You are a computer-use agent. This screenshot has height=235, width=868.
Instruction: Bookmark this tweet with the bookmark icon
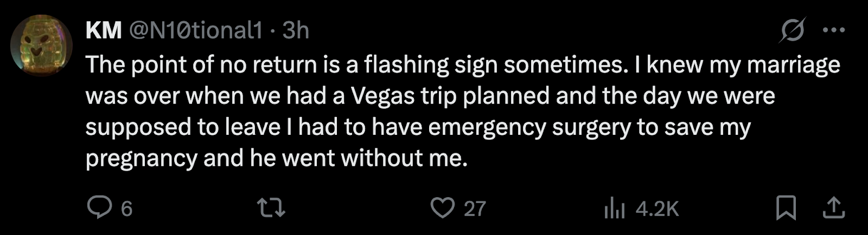[x=786, y=208]
